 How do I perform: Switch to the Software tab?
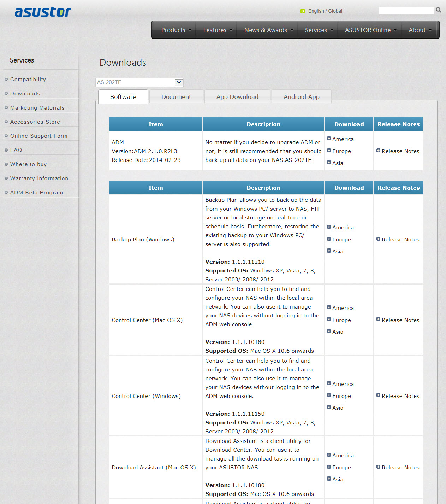(x=123, y=97)
